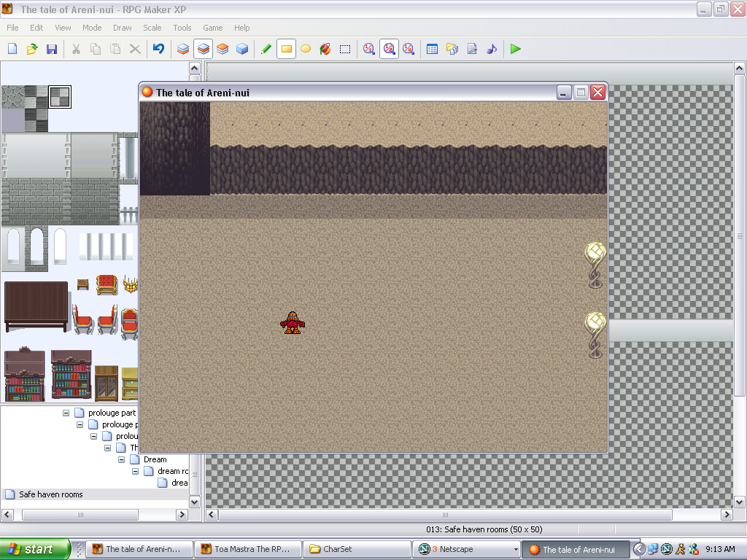Select the Pencil draw tool
This screenshot has width=747, height=560.
266,49
